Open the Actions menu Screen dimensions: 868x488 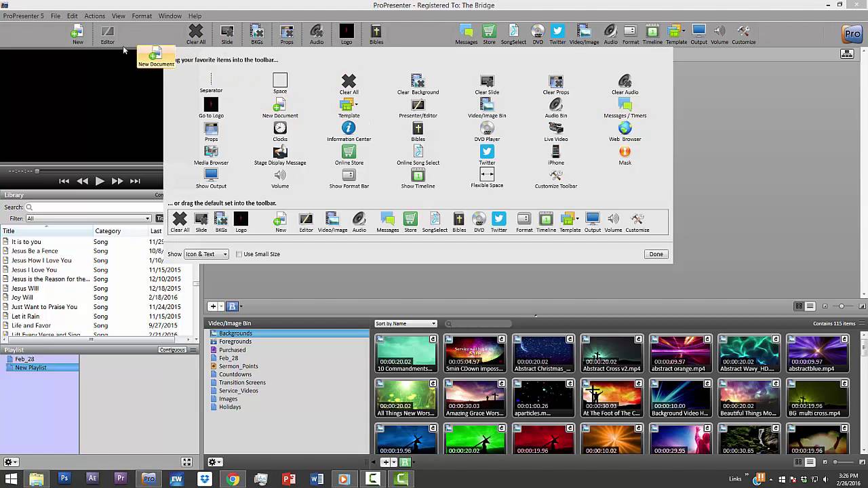94,16
